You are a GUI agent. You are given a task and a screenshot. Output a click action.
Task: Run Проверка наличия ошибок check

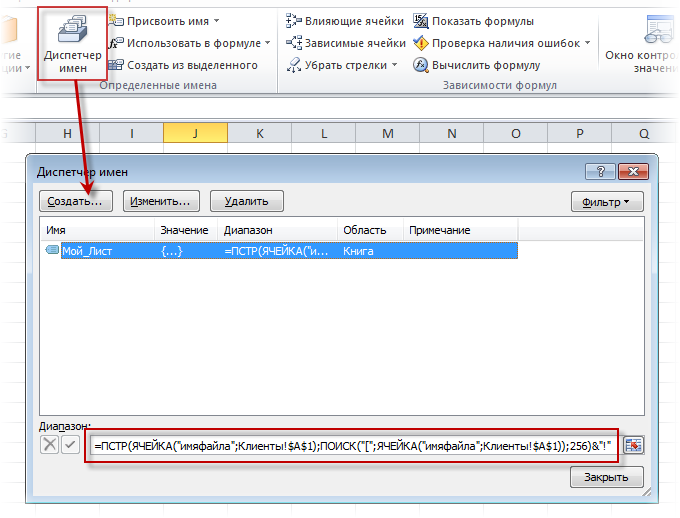pos(420,43)
